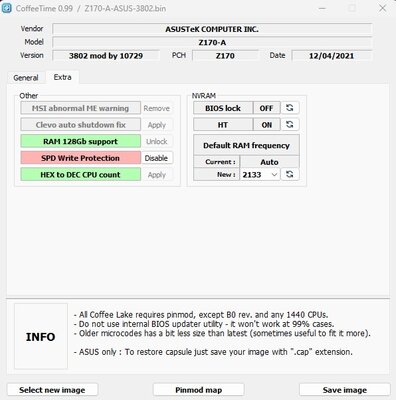This screenshot has width=396, height=400.
Task: Click refresh icon next to BIOS lock
Action: click(290, 108)
